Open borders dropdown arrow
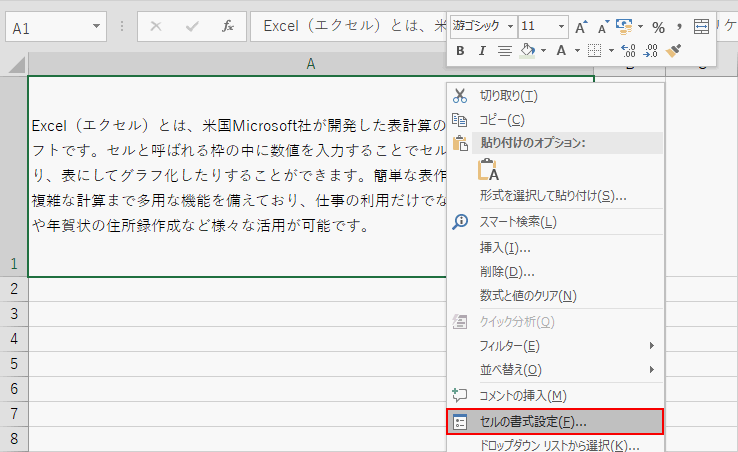This screenshot has height=452, width=738. point(611,50)
